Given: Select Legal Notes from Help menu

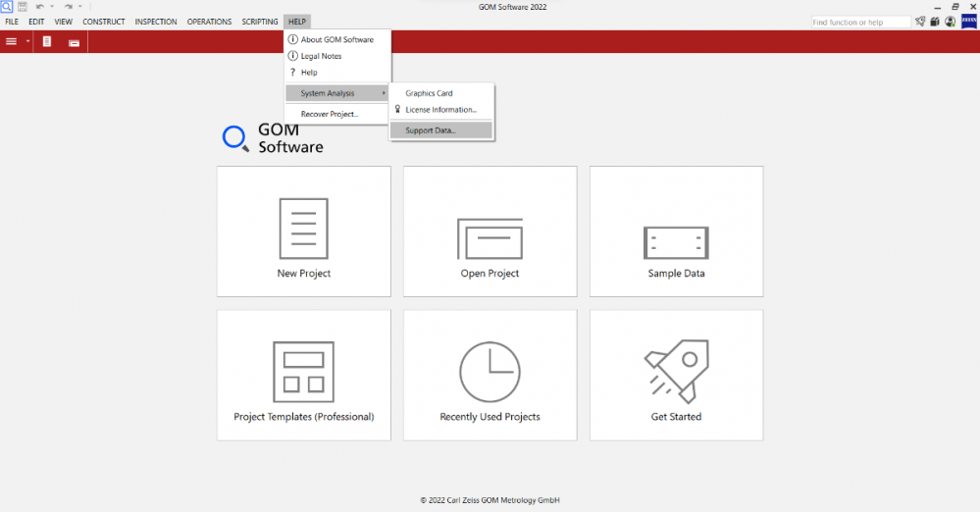Looking at the screenshot, I should [337, 56].
